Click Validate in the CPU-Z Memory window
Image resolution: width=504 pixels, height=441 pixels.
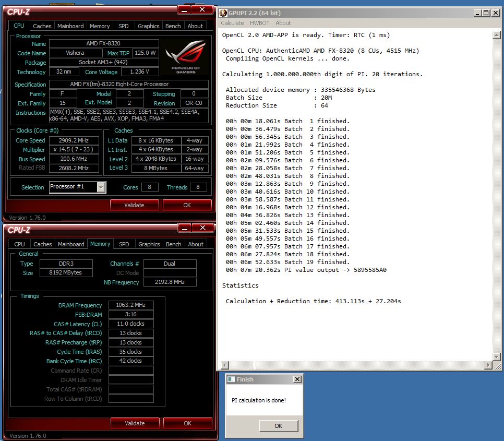click(135, 423)
